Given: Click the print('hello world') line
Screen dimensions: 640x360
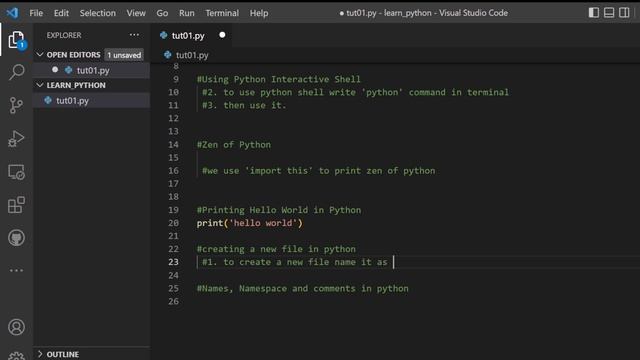Looking at the screenshot, I should click(249, 223).
